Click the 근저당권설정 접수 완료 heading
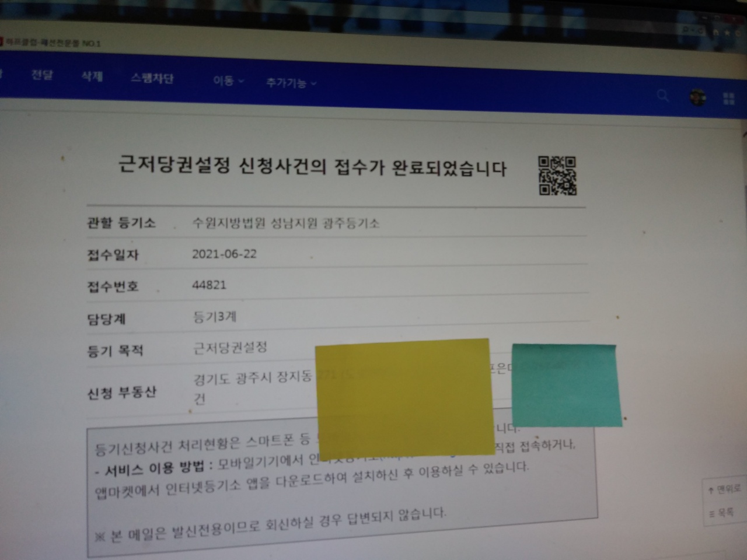Viewport: 747px width, 560px height. pos(313,166)
